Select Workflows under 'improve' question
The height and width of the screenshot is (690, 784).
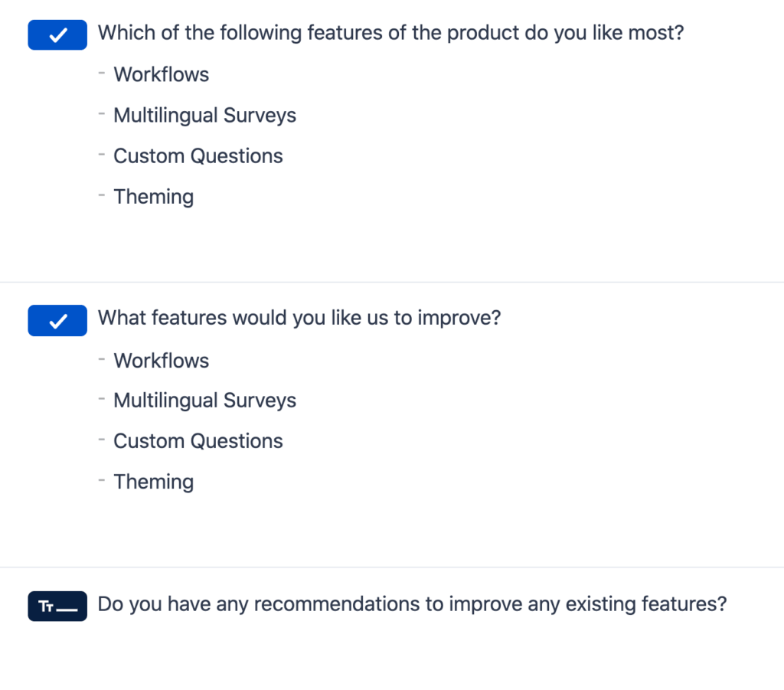pyautogui.click(x=161, y=361)
